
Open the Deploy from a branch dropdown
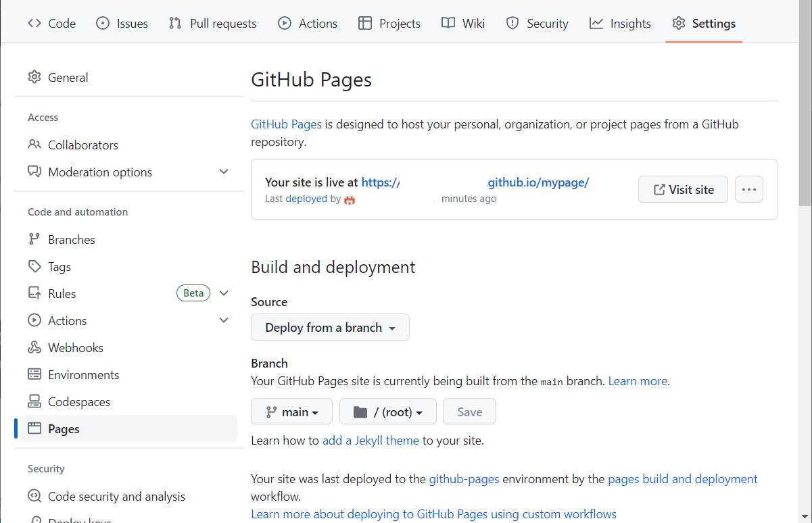pos(330,327)
